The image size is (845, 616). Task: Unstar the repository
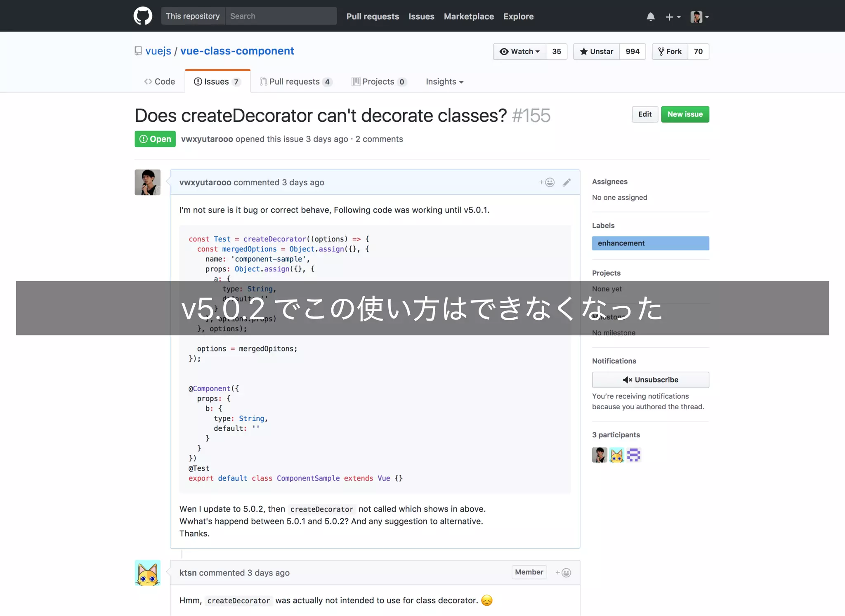pyautogui.click(x=596, y=52)
